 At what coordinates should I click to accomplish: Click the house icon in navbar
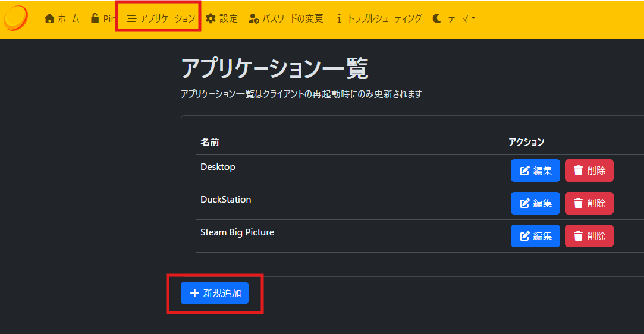click(x=50, y=18)
